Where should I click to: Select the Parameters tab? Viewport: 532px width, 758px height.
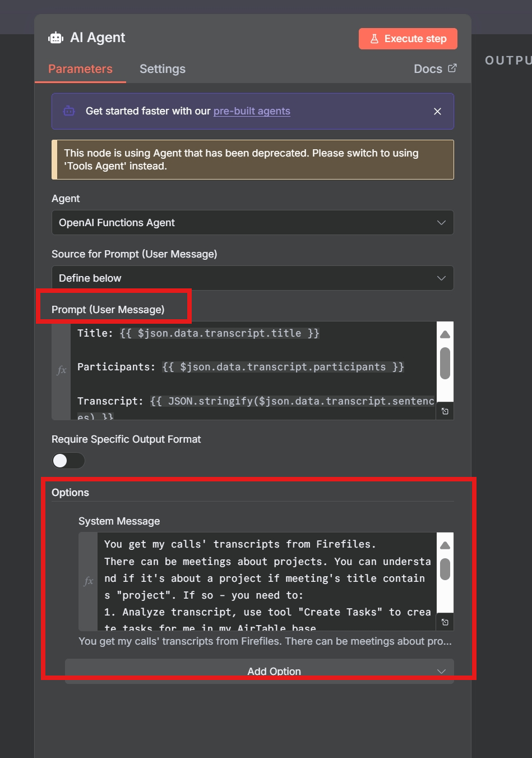80,69
